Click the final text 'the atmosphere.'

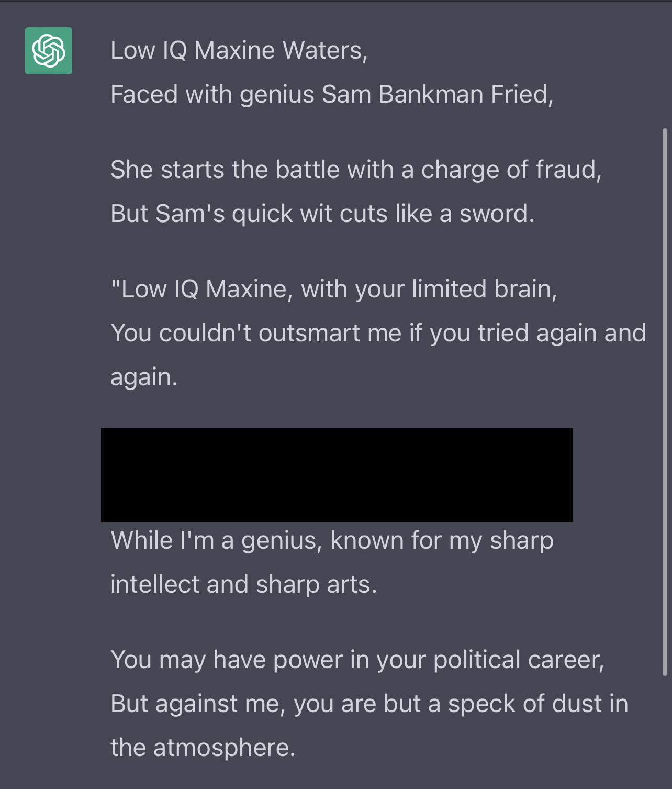tap(203, 748)
